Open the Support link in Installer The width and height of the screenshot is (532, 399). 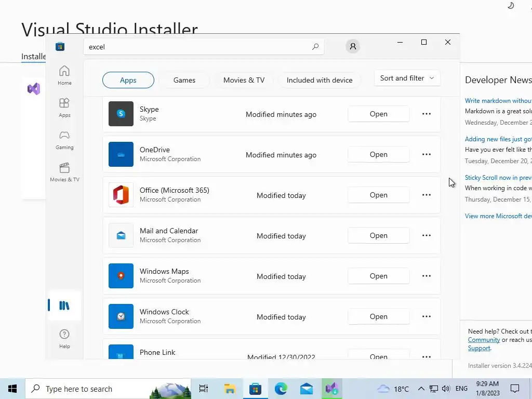479,348
